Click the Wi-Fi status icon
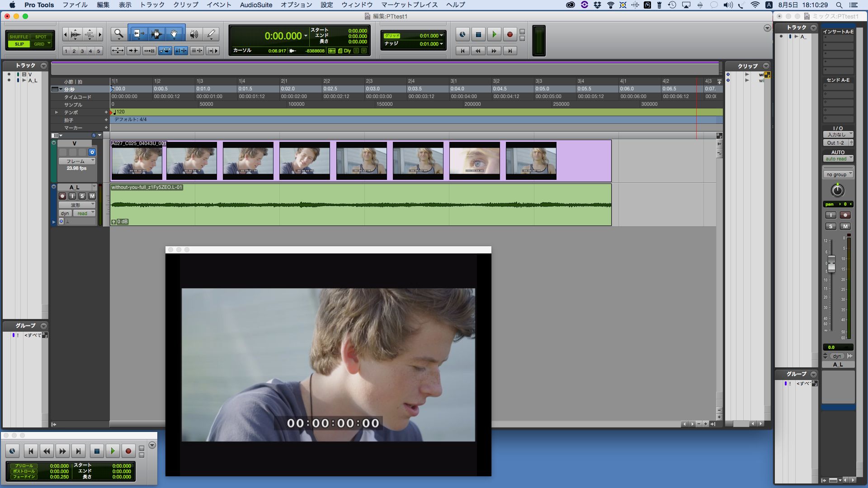This screenshot has height=488, width=868. tap(755, 5)
